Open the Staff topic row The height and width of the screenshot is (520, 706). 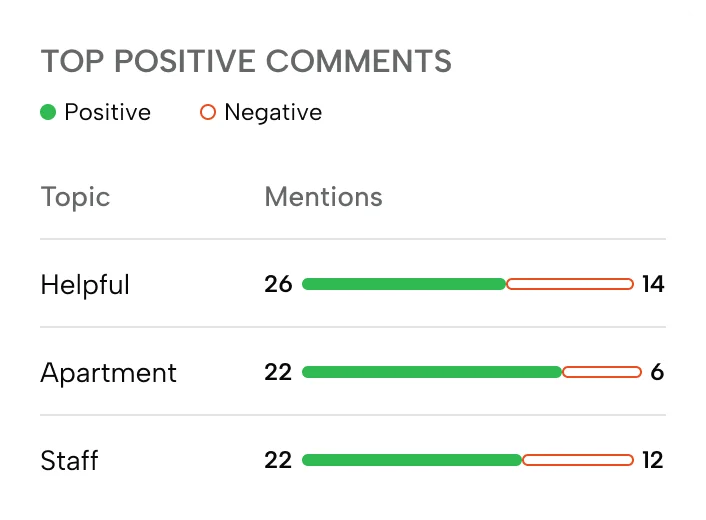69,461
